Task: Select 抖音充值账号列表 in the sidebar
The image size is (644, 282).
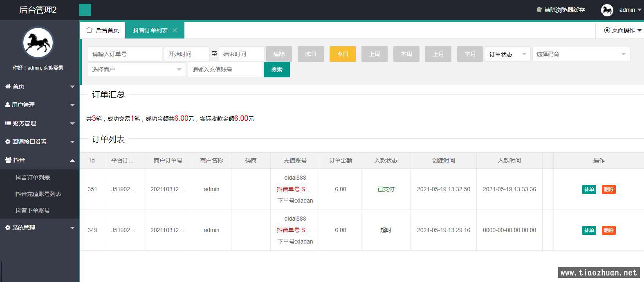Action: (38, 194)
